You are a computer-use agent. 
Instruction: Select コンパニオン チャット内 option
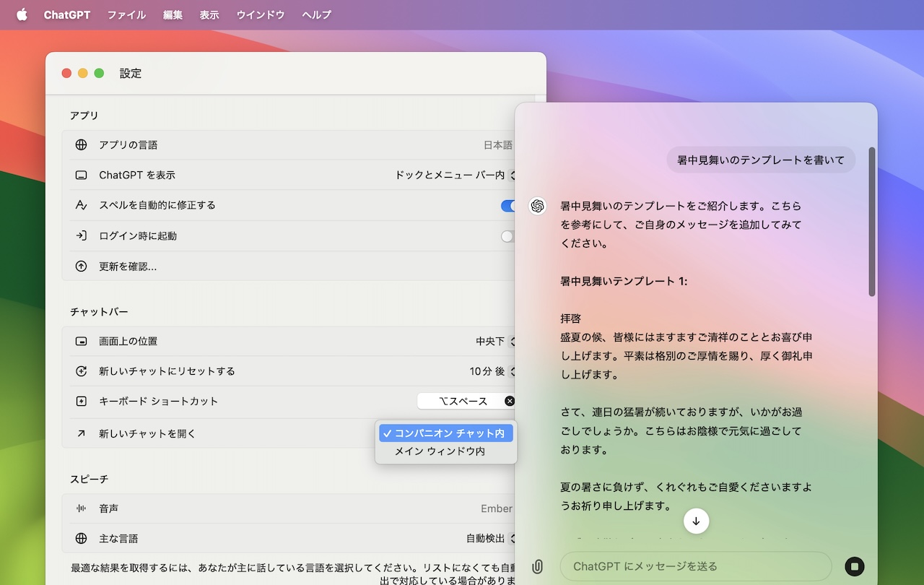tap(446, 433)
